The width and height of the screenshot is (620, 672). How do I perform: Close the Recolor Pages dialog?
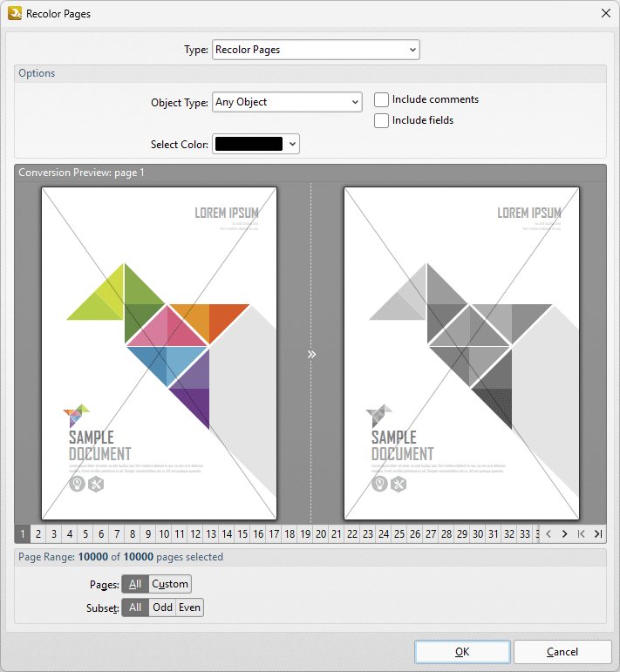[606, 13]
